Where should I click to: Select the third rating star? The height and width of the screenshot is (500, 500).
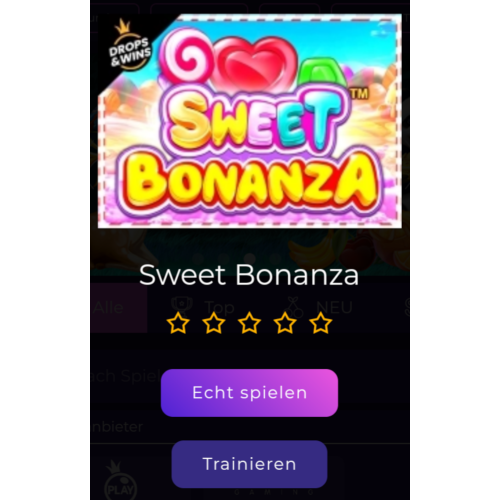[249, 323]
